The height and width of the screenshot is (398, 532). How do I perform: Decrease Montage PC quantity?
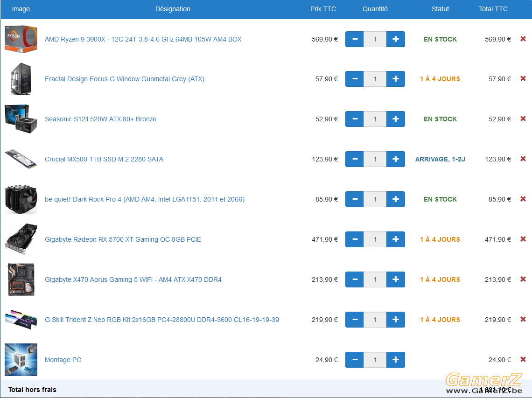[x=355, y=360]
